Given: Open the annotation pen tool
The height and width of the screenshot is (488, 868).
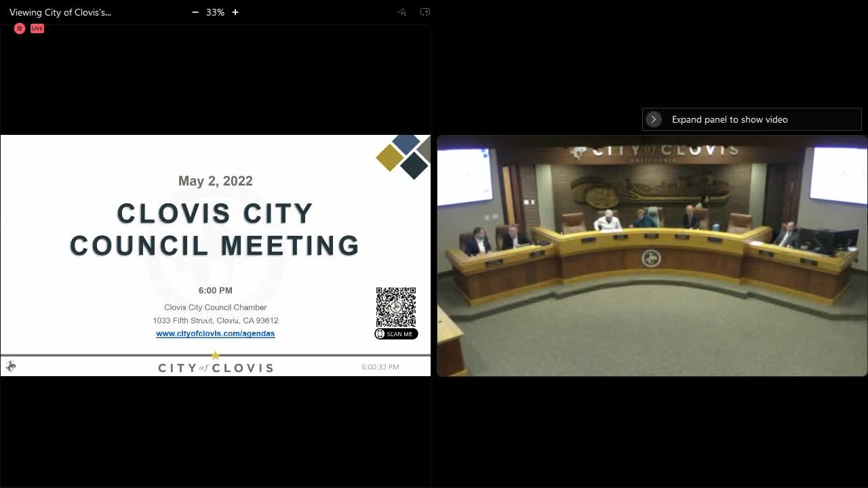Looking at the screenshot, I should [x=402, y=12].
